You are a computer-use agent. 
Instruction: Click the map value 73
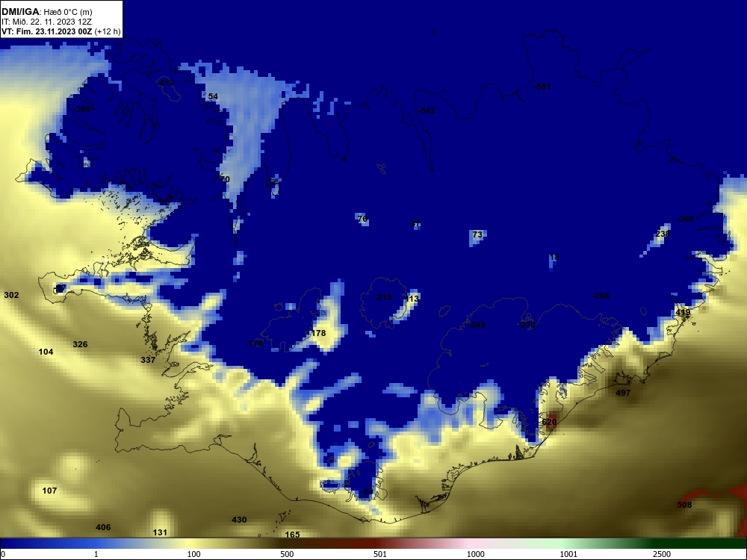click(x=477, y=234)
